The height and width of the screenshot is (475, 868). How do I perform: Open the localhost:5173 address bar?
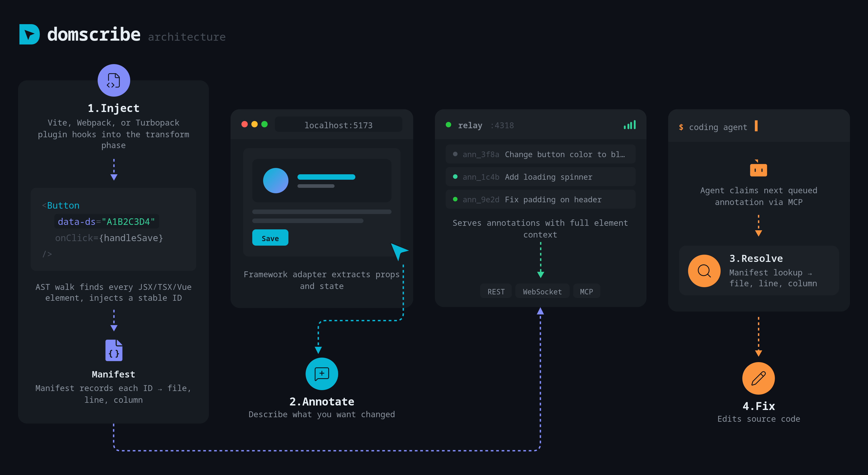click(x=339, y=125)
